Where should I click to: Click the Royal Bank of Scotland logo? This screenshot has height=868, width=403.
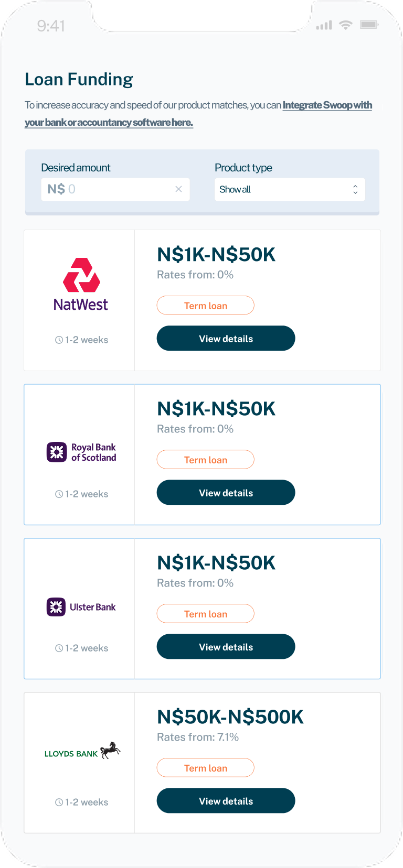pyautogui.click(x=81, y=452)
